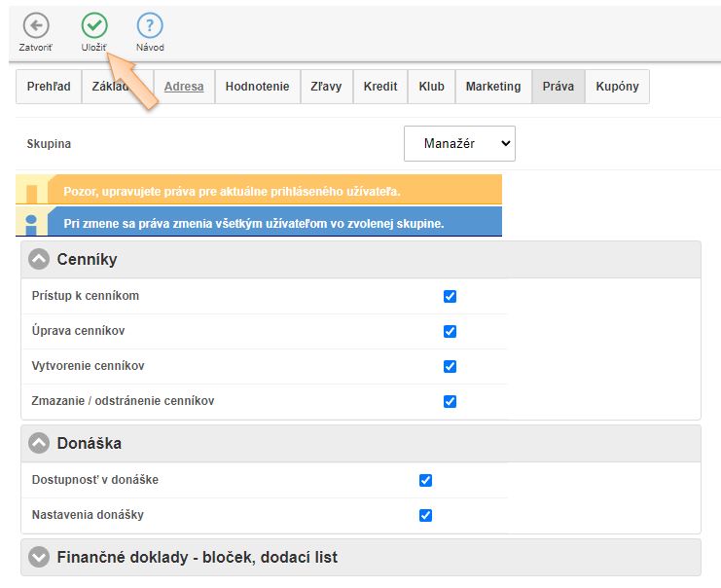Click the Adresa tab link
This screenshot has height=588, width=721.
tap(184, 87)
